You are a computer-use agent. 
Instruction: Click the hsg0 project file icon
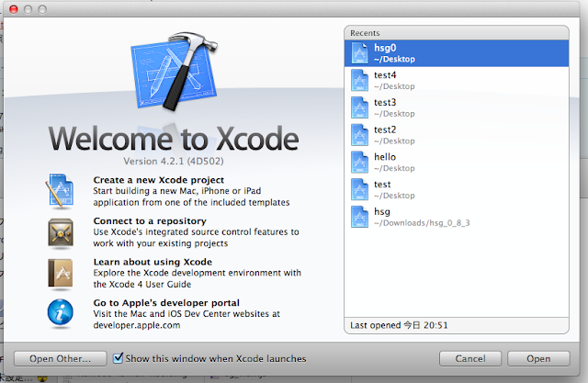(359, 53)
